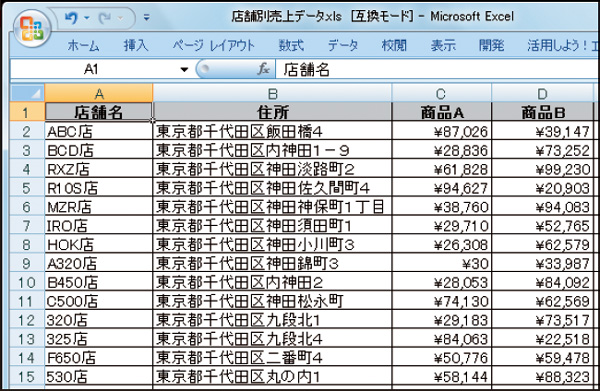Click the Select All corner button
The image size is (600, 391).
pos(27,93)
